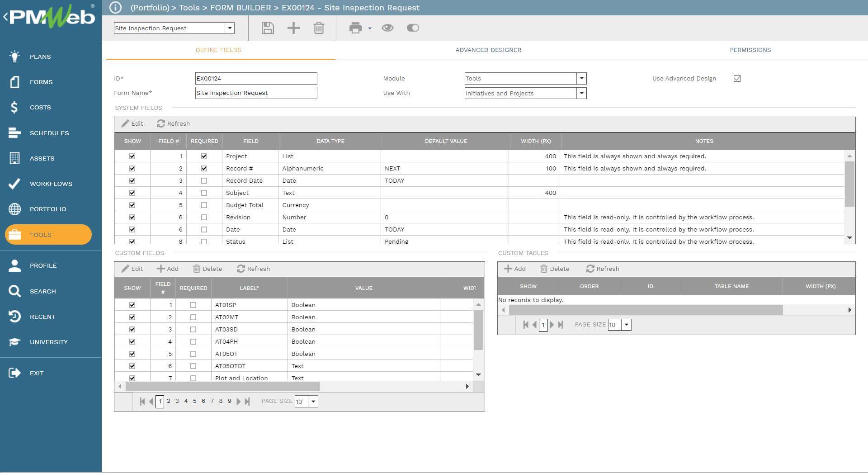Toggle Required checkbox for Budget Total field
This screenshot has width=868, height=473.
tap(204, 205)
